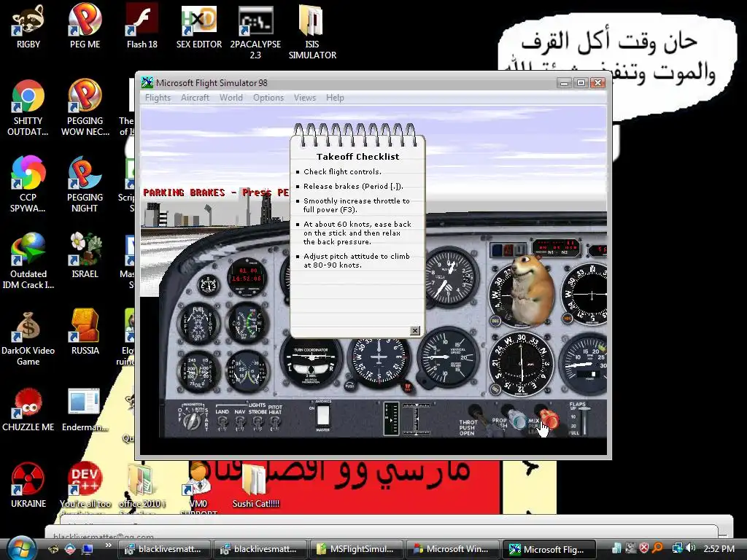Screen dimensions: 747x560
Task: Launch the CHUZZLE ME desktop icon
Action: coord(28,408)
